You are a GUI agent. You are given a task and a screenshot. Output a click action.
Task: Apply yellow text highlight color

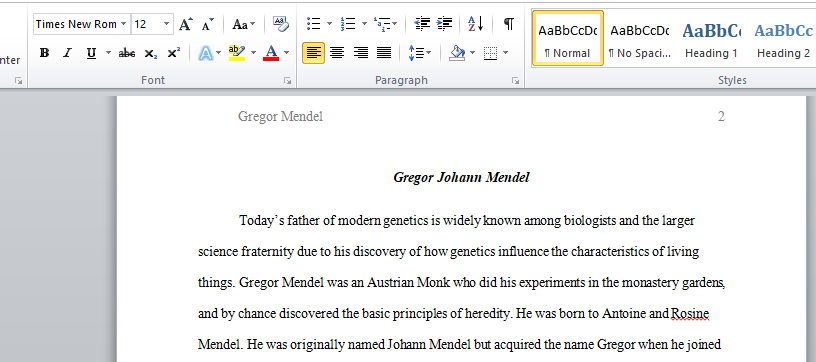coord(237,53)
